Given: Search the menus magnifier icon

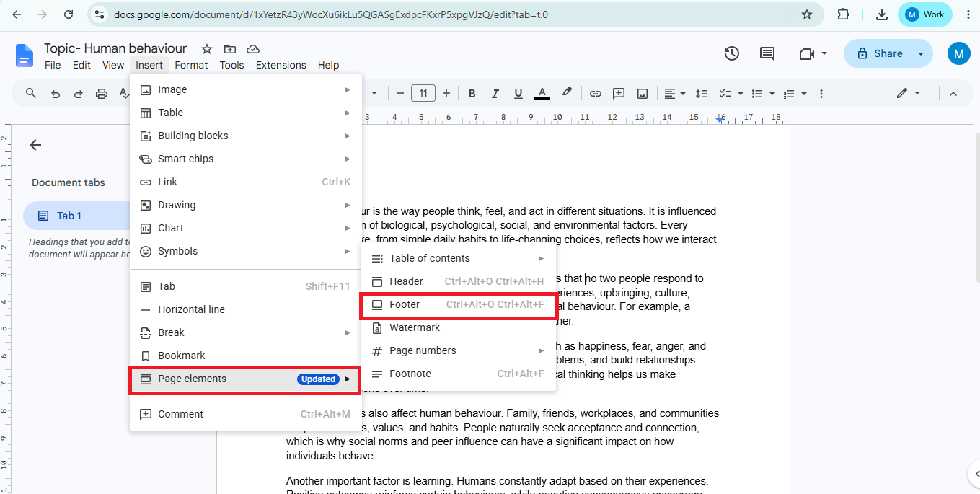Looking at the screenshot, I should point(31,93).
